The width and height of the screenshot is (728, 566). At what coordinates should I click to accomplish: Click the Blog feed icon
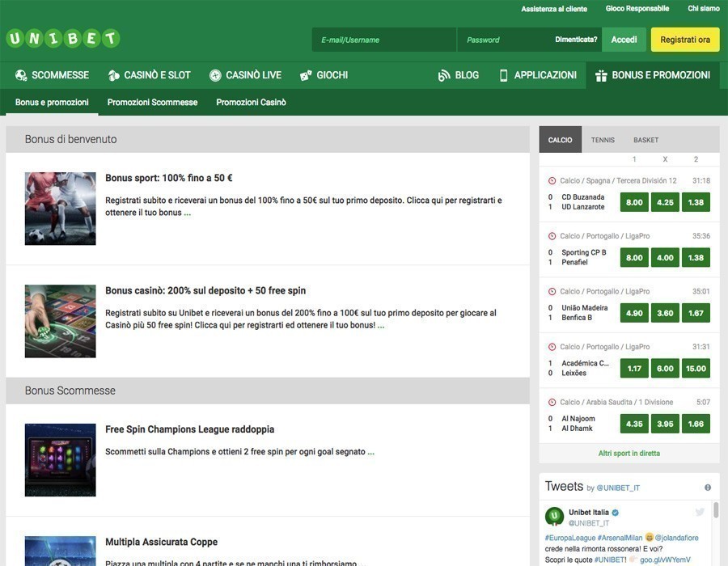tap(444, 75)
